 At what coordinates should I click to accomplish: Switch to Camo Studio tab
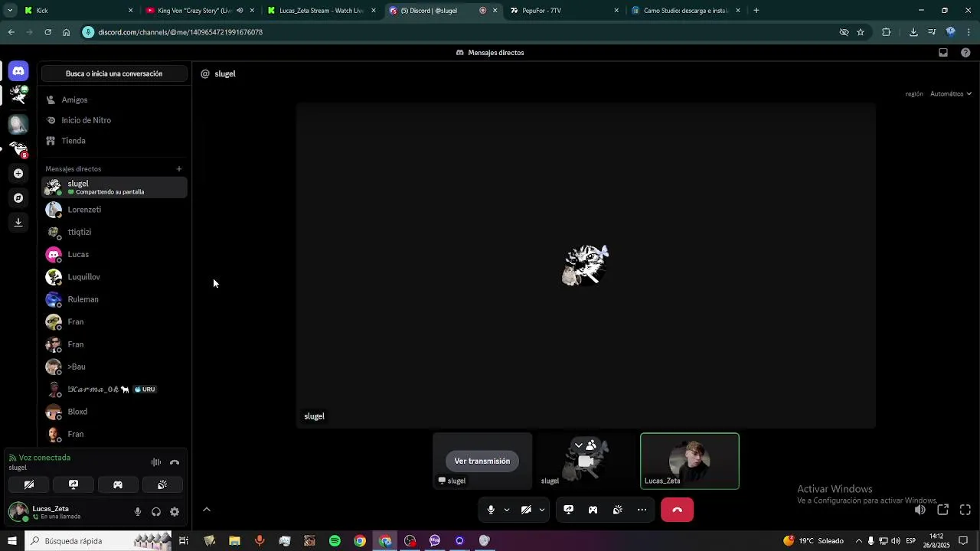coord(686,11)
